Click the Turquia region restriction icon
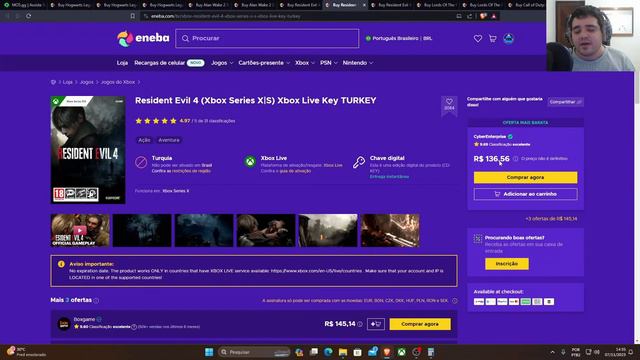Image resolution: width=640 pixels, height=360 pixels. (x=141, y=162)
